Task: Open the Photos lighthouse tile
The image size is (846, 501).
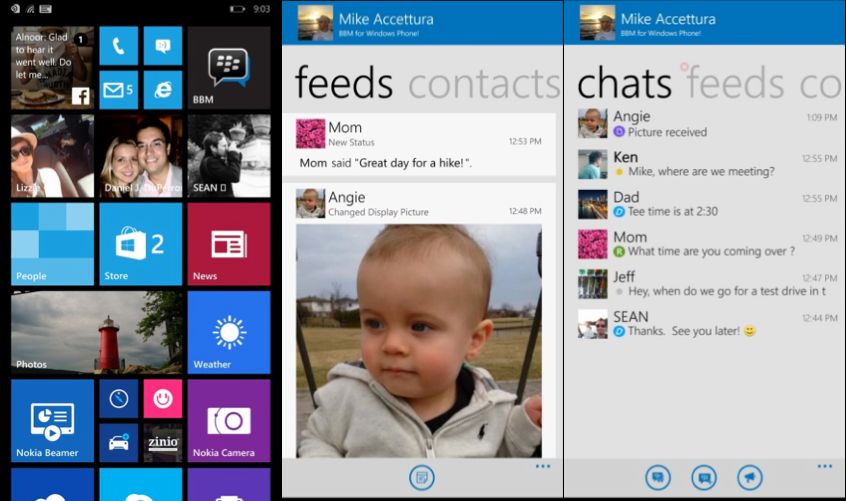Action: [97, 332]
